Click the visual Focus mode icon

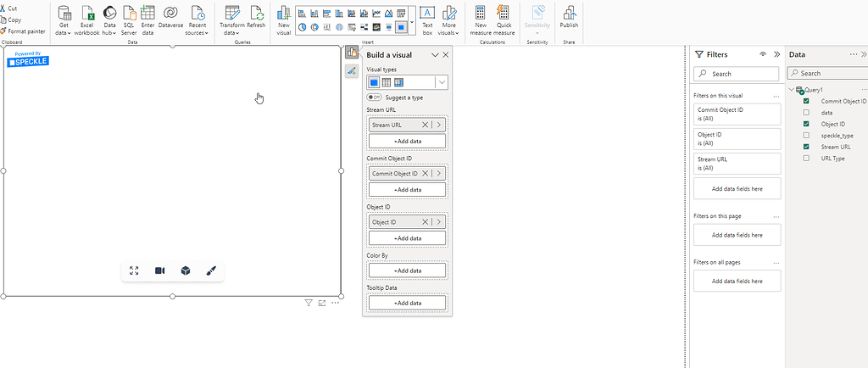[321, 303]
